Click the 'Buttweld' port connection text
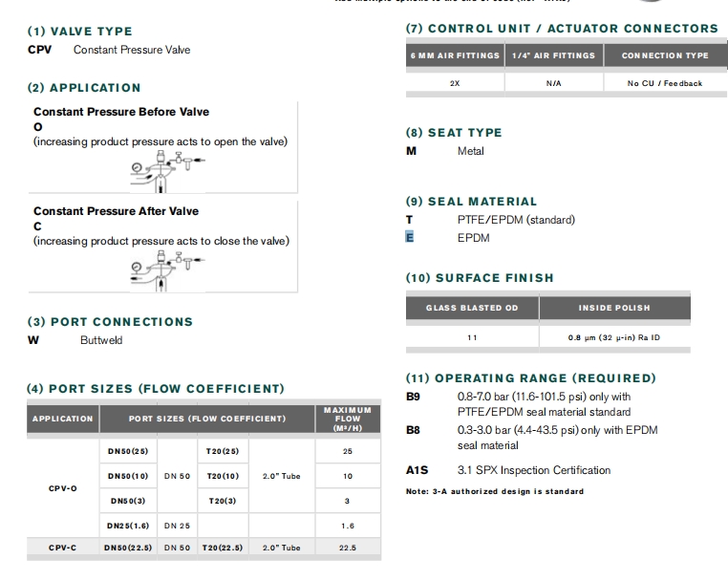 click(x=101, y=340)
